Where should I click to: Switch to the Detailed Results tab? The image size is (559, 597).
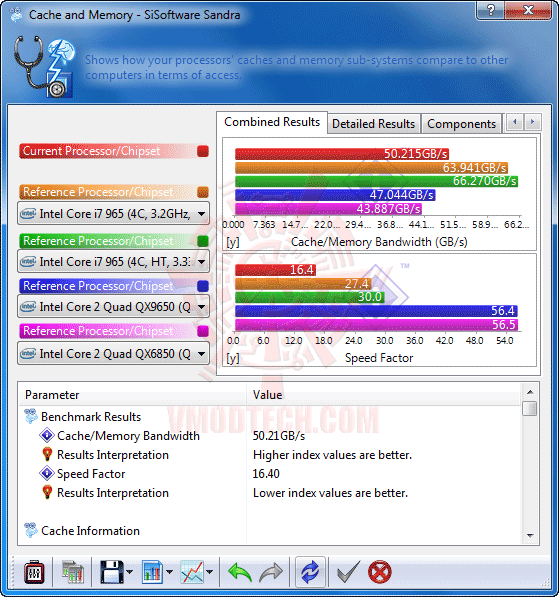373,124
